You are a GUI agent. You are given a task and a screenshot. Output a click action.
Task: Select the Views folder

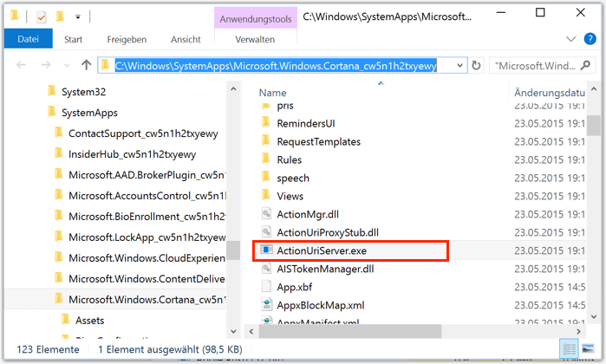(x=290, y=196)
